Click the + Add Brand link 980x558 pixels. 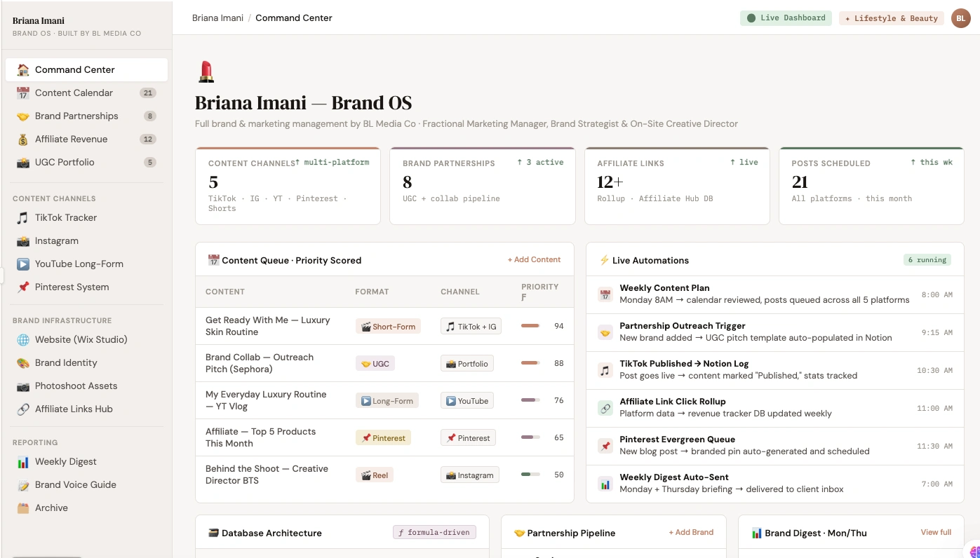click(691, 533)
